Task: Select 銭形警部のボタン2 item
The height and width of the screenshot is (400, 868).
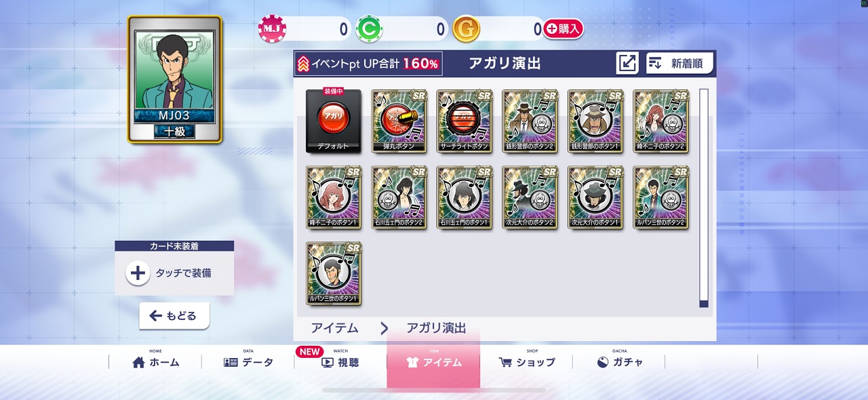Action: pos(530,121)
